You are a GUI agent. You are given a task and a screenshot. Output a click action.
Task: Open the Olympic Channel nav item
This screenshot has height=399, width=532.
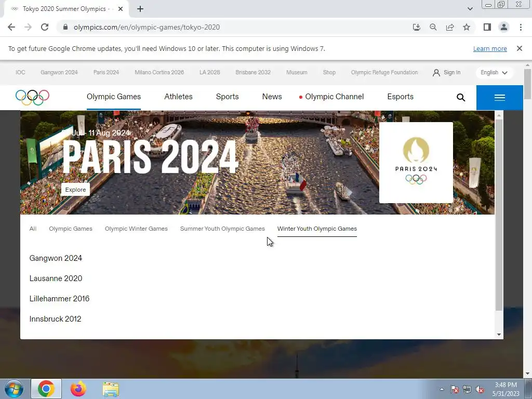coord(334,97)
